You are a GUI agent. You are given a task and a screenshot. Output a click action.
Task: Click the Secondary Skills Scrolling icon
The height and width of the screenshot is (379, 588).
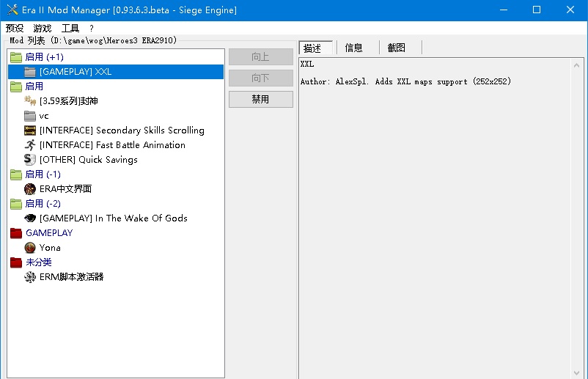click(30, 130)
